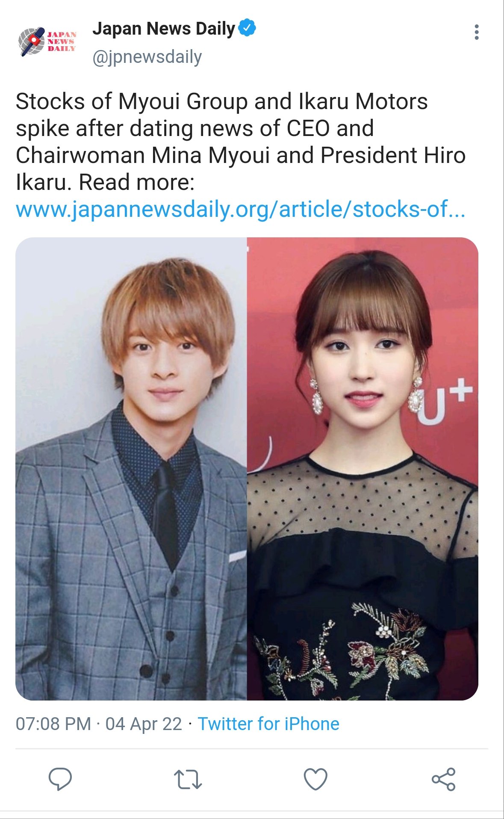504x819 pixels.
Task: Click the blue verified badge
Action: click(247, 28)
